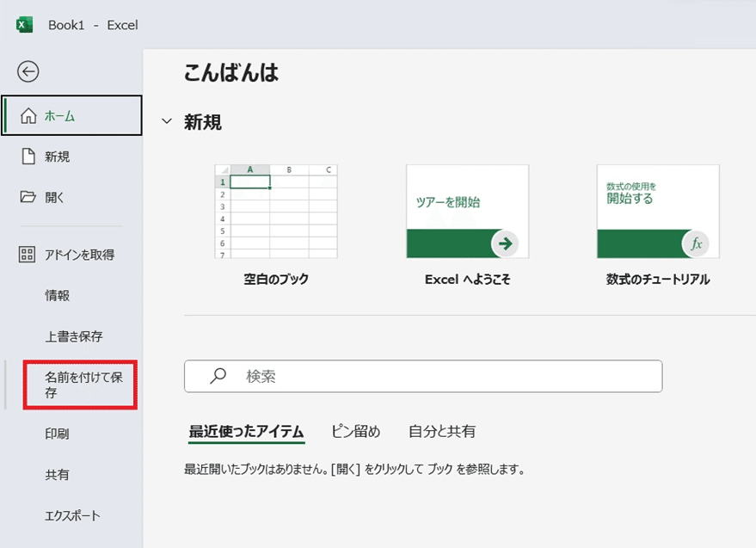Viewport: 756px width, 548px height.
Task: Open the 数式の使用を開始する template thumbnail
Action: coord(658,212)
